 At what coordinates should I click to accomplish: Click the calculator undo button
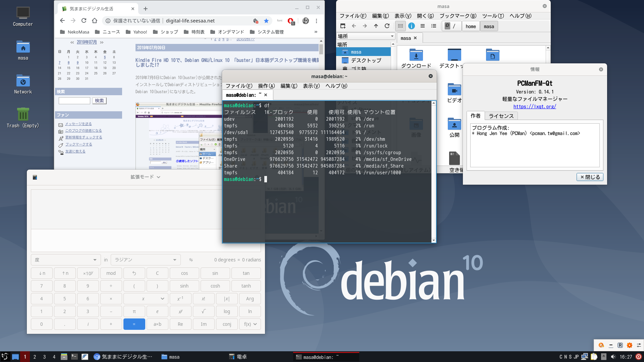pos(134,273)
